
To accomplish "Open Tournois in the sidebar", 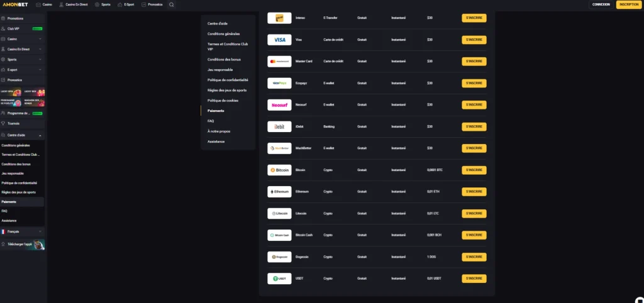I will click(x=22, y=123).
